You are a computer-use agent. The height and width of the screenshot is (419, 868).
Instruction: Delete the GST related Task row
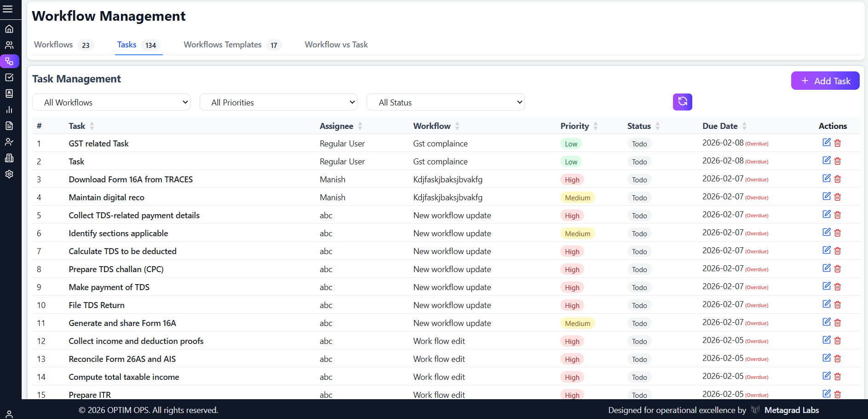tap(838, 143)
